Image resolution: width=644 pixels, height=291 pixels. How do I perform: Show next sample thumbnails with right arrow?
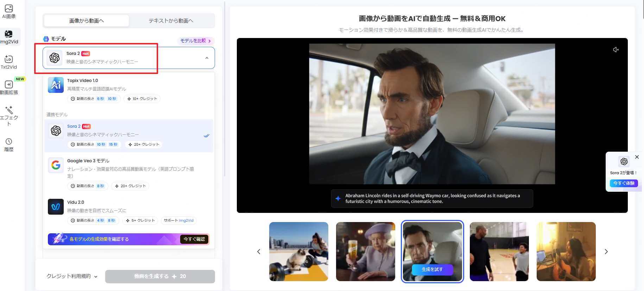point(606,252)
